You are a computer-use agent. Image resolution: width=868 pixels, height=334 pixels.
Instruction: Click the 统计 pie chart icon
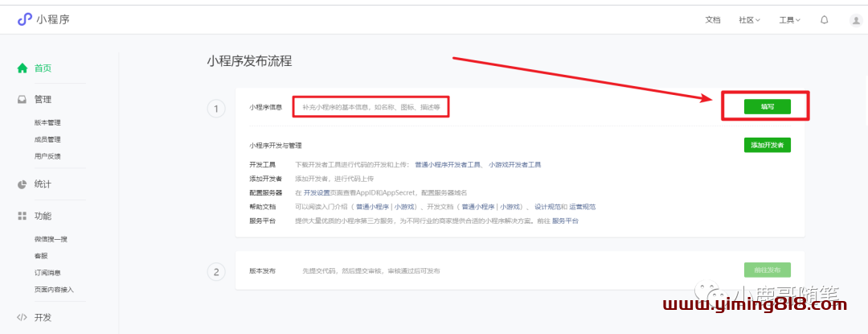[x=23, y=184]
